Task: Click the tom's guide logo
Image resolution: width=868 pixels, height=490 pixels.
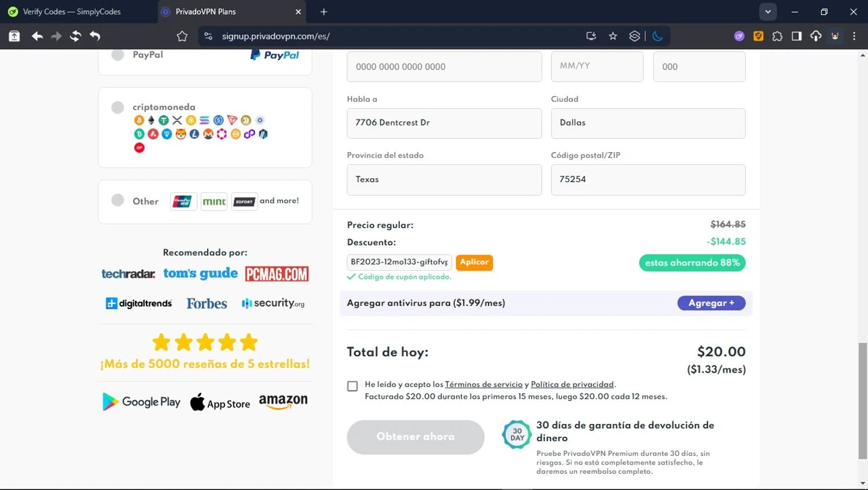Action: pyautogui.click(x=200, y=273)
